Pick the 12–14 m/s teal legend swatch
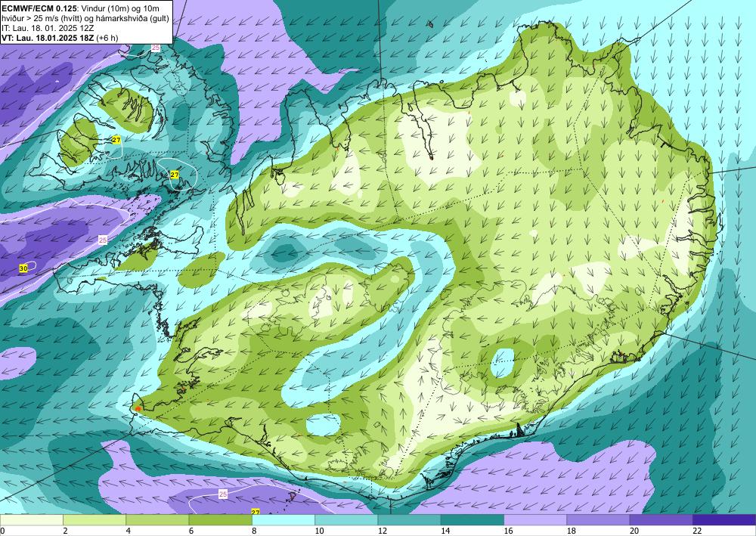 point(409,519)
